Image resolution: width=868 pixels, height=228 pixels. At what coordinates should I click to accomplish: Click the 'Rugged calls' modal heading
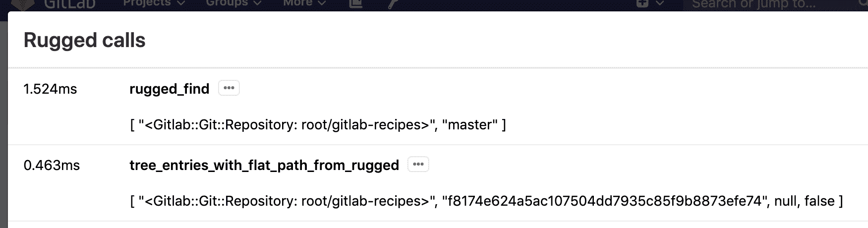coord(84,40)
